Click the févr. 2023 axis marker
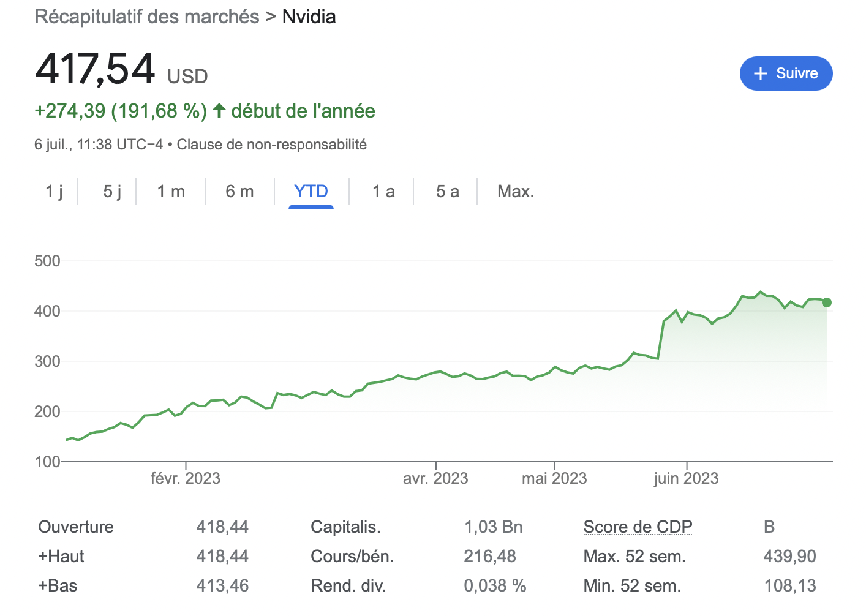Screen dimensions: 866x616 point(186,478)
